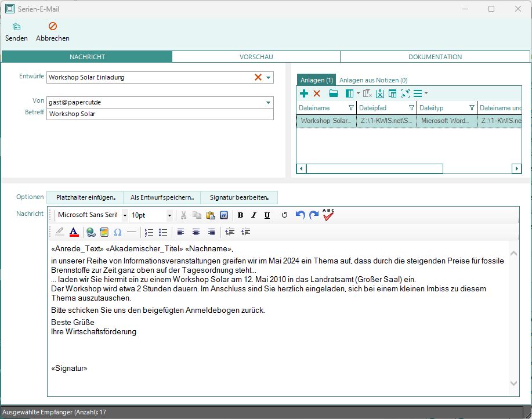The height and width of the screenshot is (419, 532).
Task: Select the Anlagen aus Notizen (0) tab
Action: click(373, 80)
